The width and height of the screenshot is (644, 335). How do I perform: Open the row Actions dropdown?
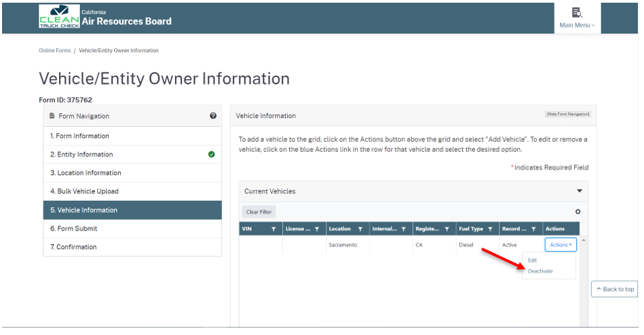point(561,245)
